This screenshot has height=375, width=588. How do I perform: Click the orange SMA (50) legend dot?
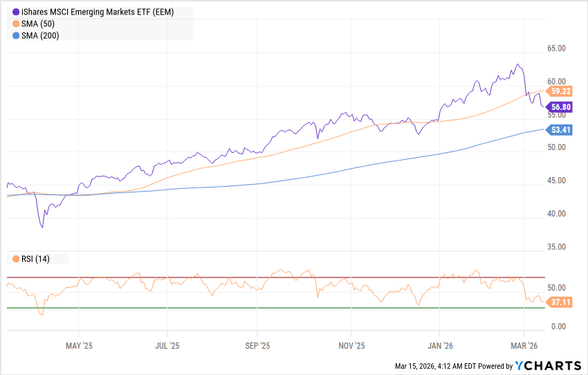(16, 24)
